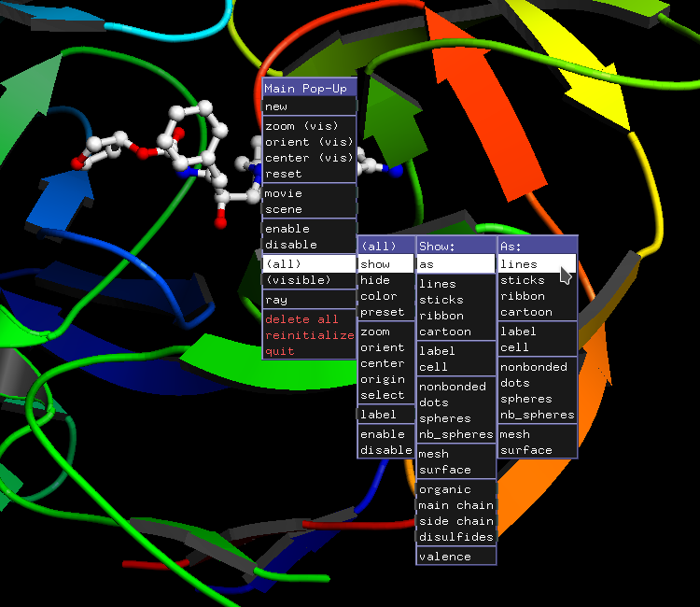Viewport: 700px width, 607px height.
Task: Choose 'spheres' in As submenu
Action: coord(537,399)
